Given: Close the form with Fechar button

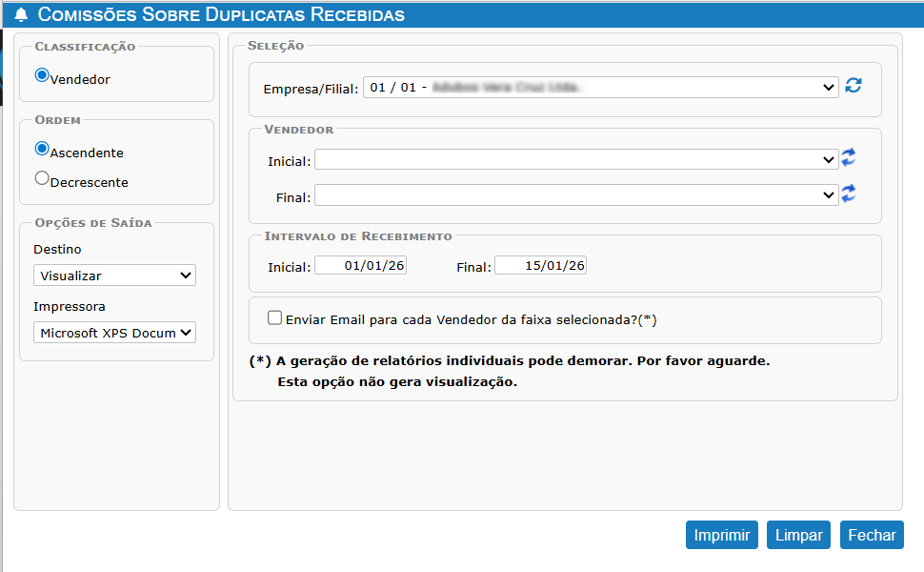Looking at the screenshot, I should (872, 535).
